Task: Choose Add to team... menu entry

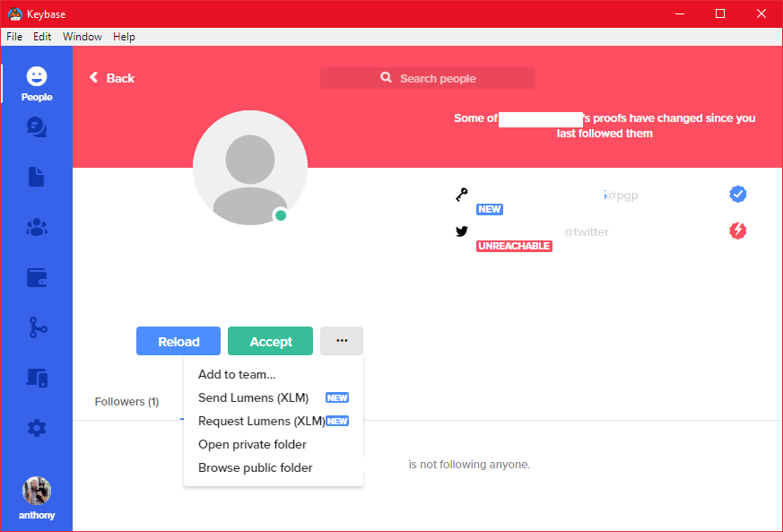Action: 274,374
